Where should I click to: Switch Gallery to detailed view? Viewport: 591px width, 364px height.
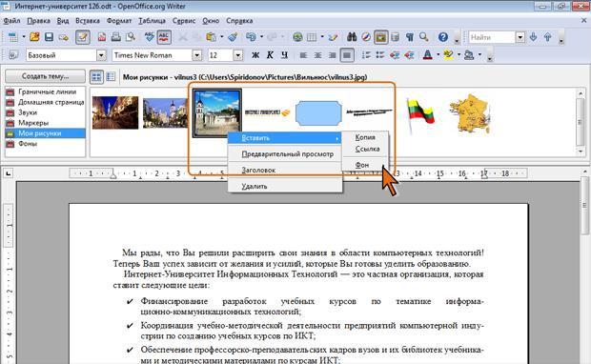[x=111, y=77]
